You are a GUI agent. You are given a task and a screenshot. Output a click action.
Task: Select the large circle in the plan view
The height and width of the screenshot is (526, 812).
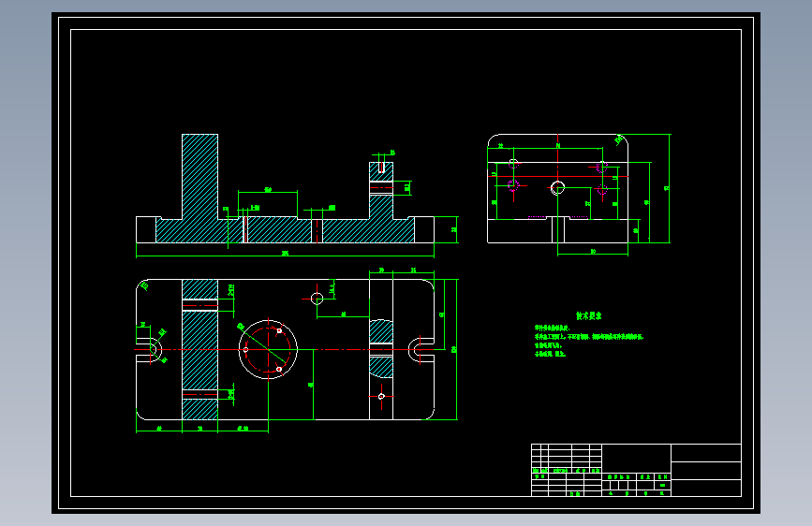[268, 349]
